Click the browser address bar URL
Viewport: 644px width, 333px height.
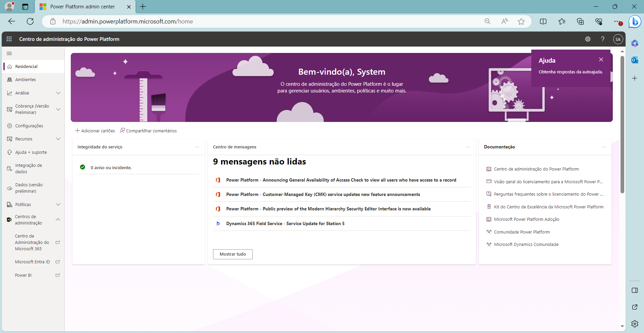click(128, 21)
